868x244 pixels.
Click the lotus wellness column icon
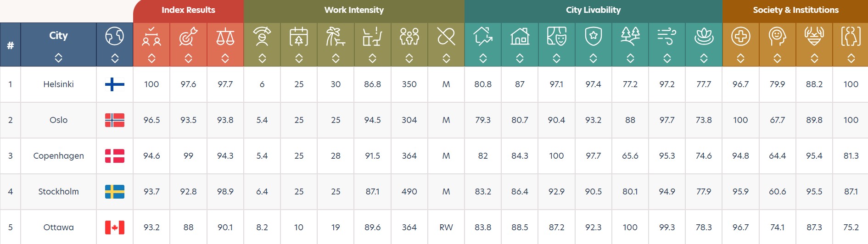point(704,36)
